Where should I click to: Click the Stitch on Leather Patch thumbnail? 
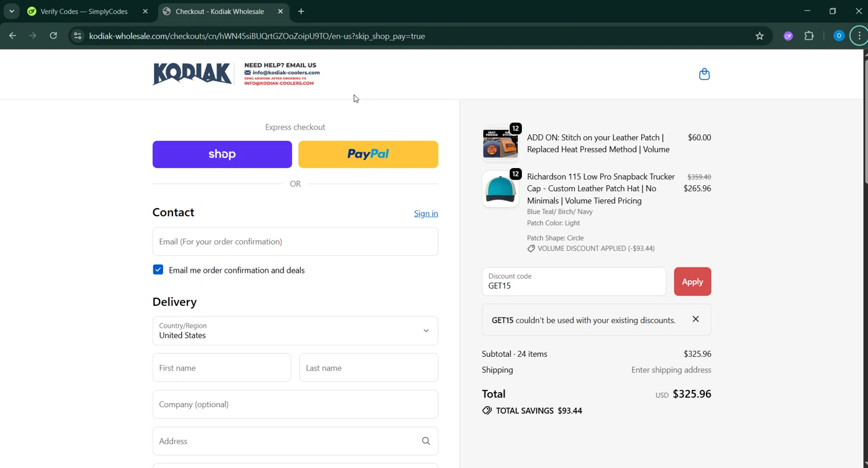point(500,143)
